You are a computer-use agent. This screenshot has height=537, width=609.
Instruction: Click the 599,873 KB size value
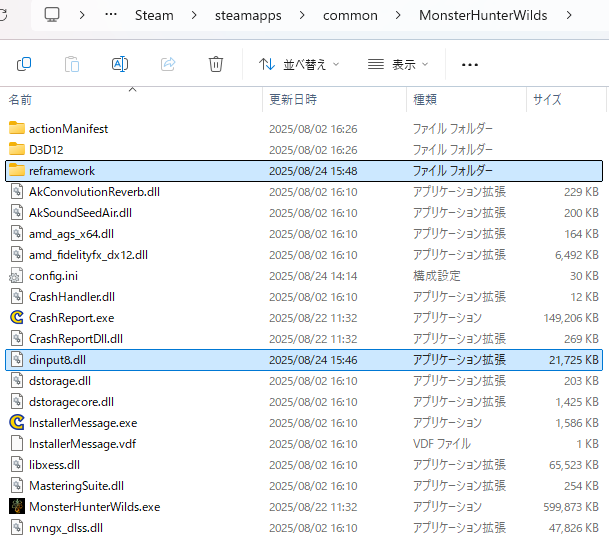click(x=571, y=507)
